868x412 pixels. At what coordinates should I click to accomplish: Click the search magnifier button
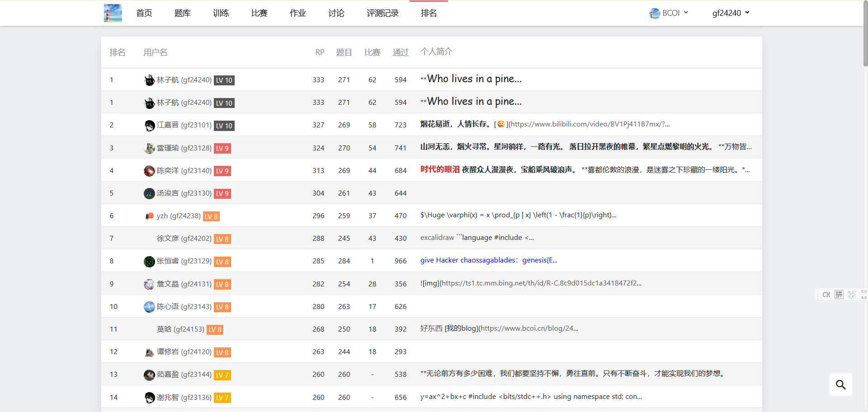click(841, 384)
